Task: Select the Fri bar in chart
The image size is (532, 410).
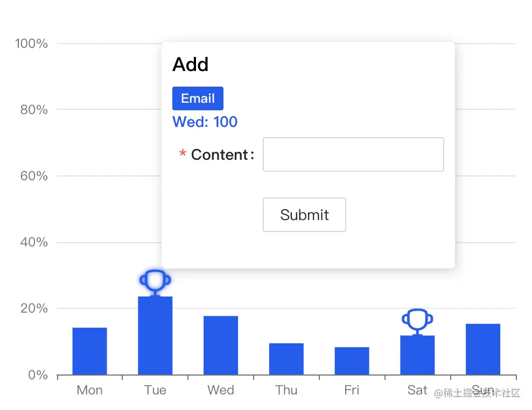Action: 352,361
